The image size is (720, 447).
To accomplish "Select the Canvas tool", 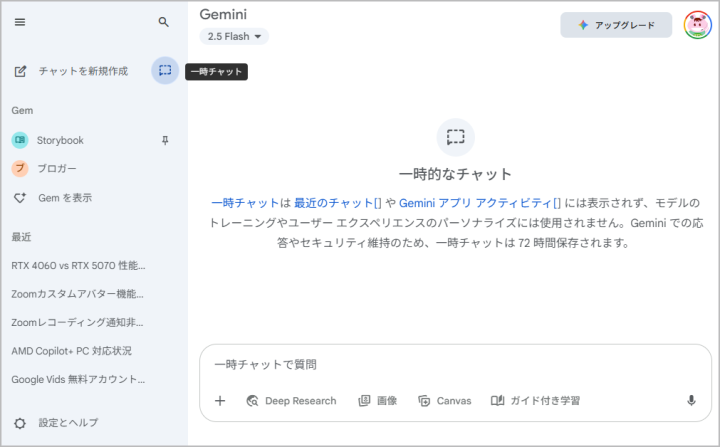I will [444, 401].
